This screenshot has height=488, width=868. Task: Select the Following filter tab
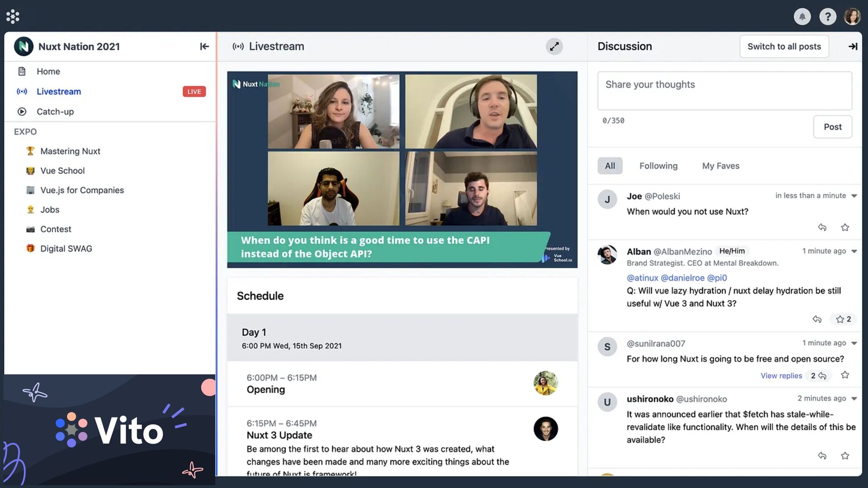click(658, 166)
